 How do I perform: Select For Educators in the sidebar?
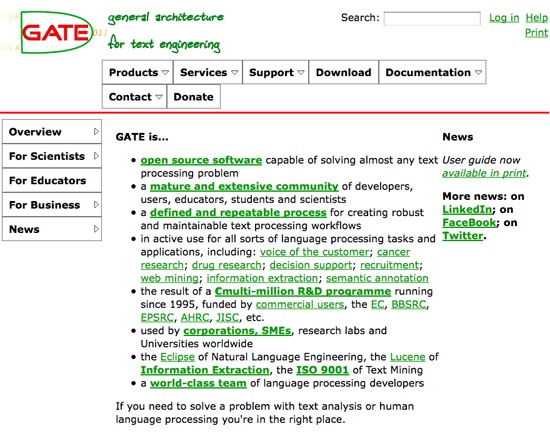point(52,180)
